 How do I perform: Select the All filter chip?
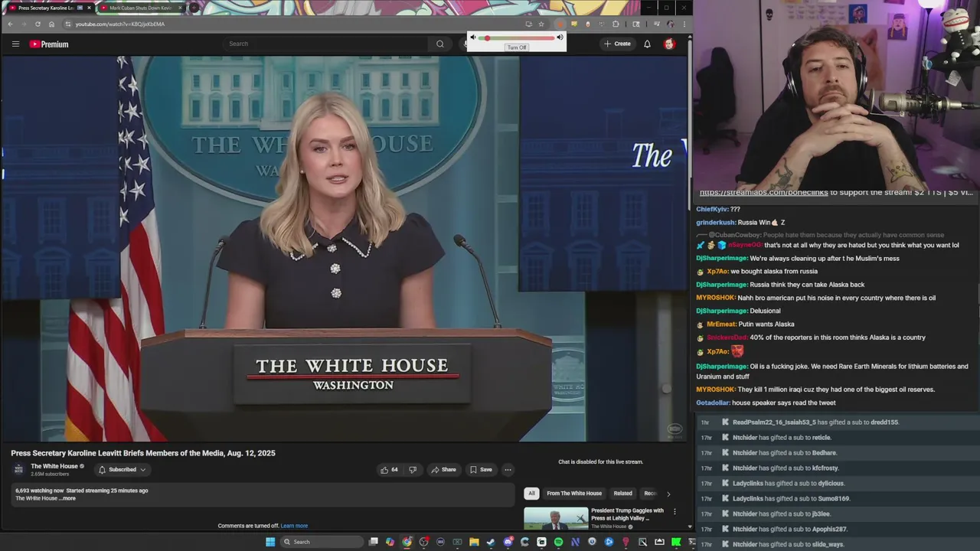coord(531,494)
